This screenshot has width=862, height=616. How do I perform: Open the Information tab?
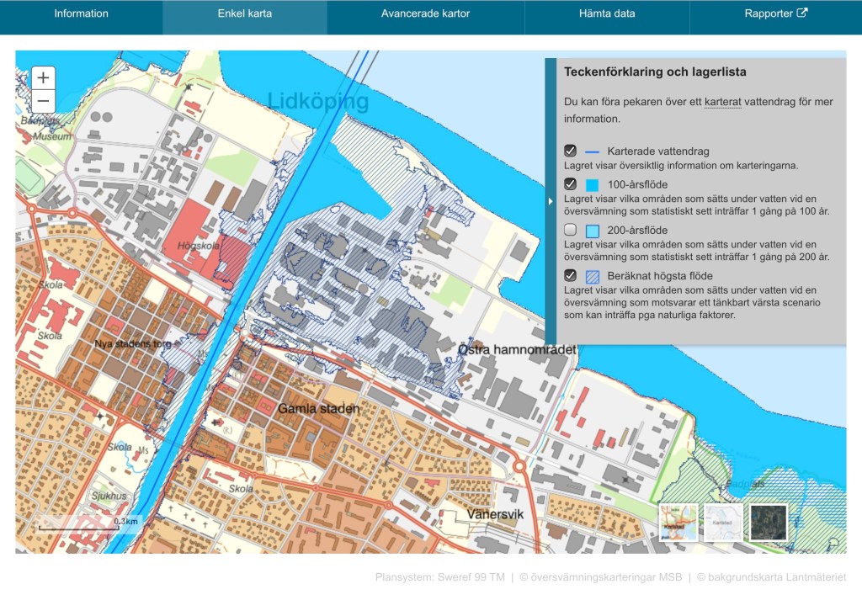82,13
